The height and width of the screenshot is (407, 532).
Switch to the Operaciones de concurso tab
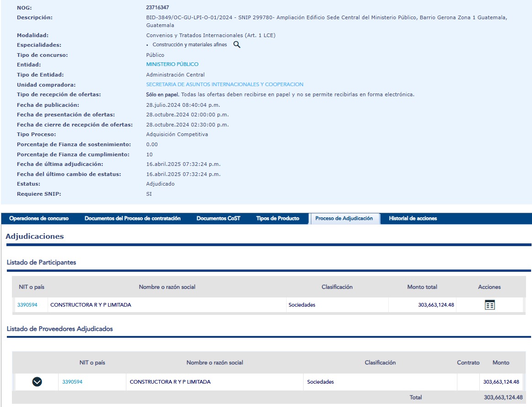coord(39,219)
